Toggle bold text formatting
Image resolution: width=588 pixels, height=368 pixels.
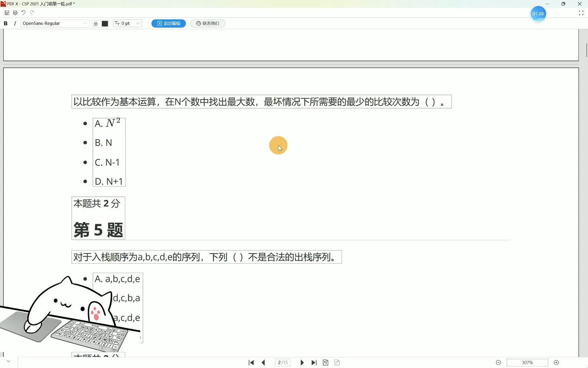pos(5,23)
